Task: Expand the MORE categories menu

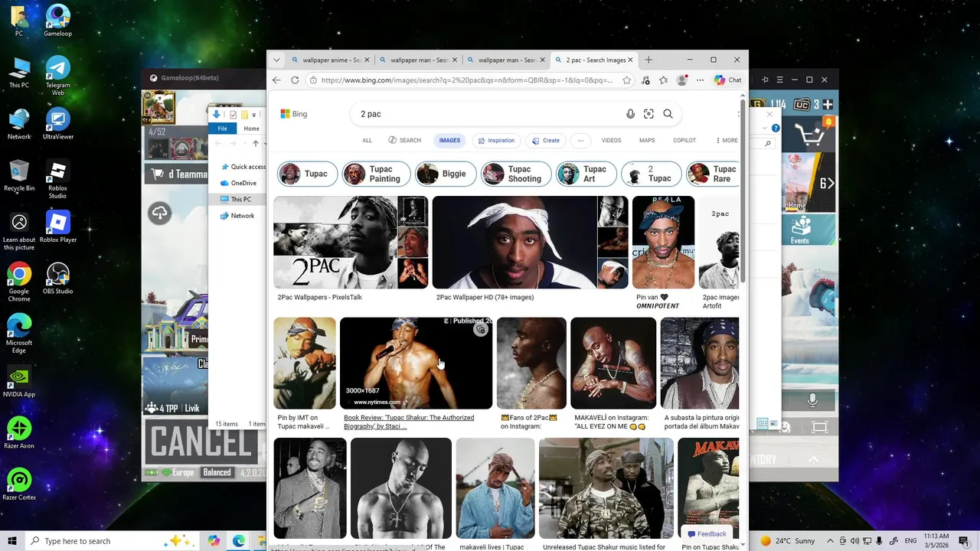Action: pyautogui.click(x=727, y=141)
